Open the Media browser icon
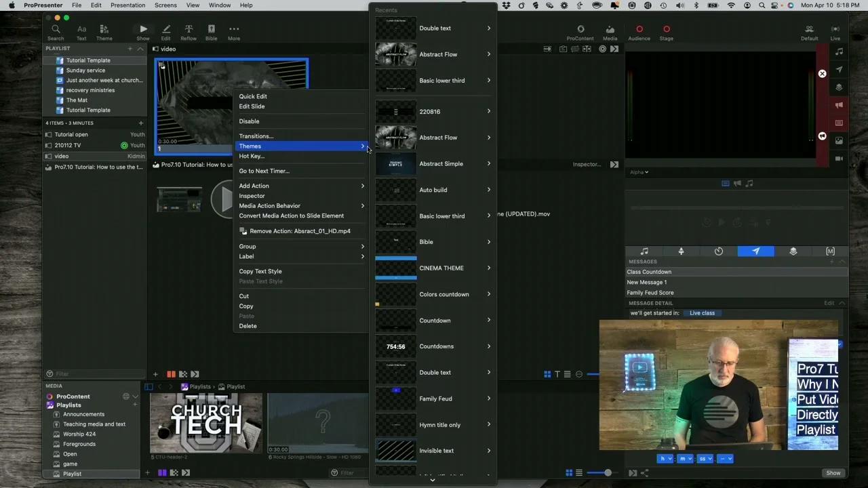 [x=610, y=30]
